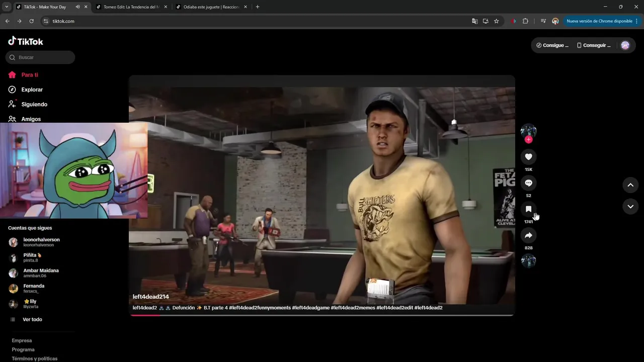Seek along the red video progress bar
The width and height of the screenshot is (644, 362).
322,315
